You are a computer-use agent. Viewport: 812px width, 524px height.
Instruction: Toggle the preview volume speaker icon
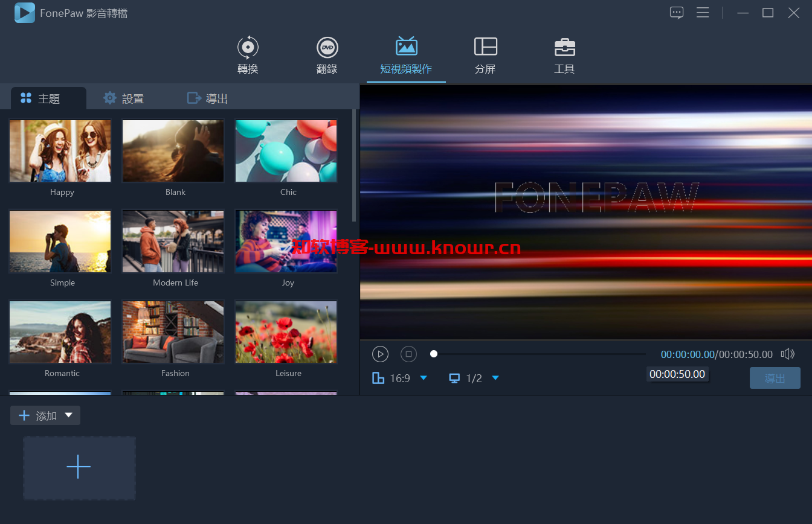[x=787, y=354]
